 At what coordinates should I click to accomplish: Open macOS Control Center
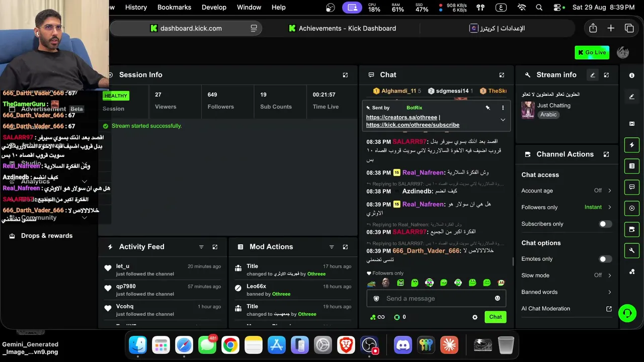[x=557, y=7]
